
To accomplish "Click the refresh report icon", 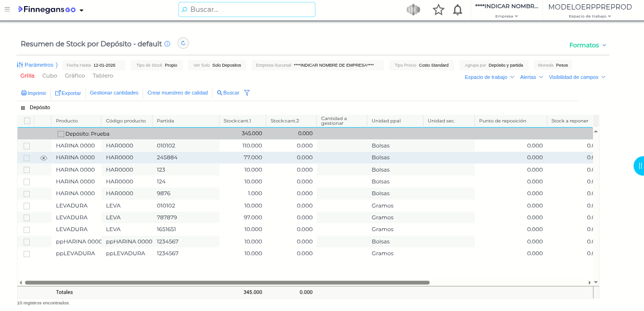I will pos(183,43).
